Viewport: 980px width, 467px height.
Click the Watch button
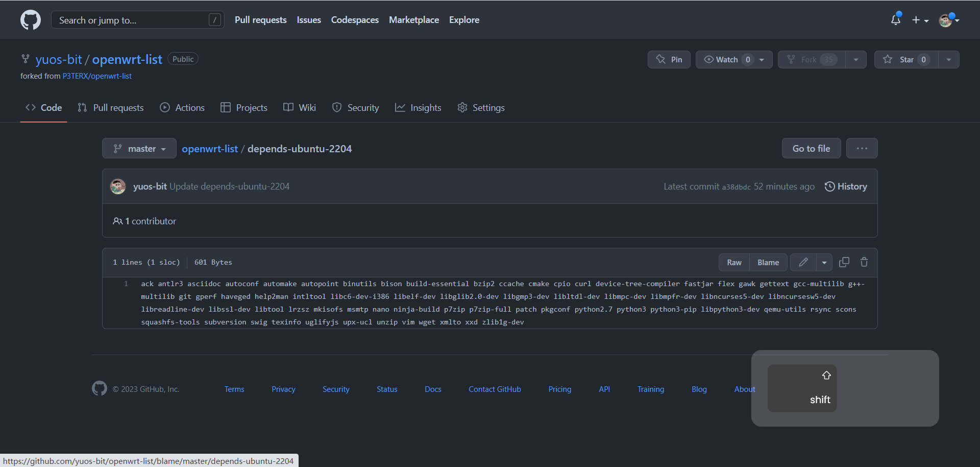coord(734,60)
